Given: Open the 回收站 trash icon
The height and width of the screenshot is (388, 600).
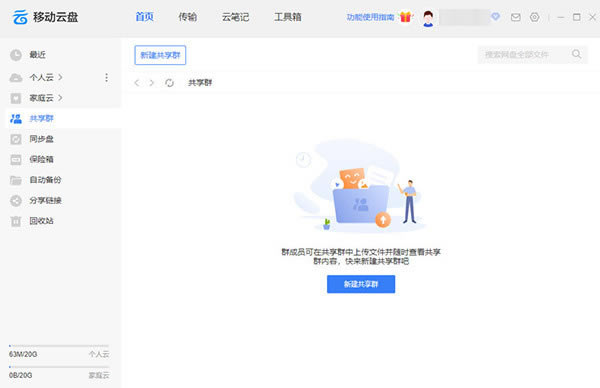Looking at the screenshot, I should pos(16,221).
